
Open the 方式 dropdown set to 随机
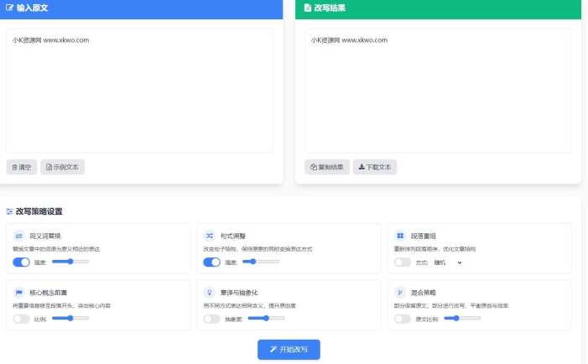[448, 263]
